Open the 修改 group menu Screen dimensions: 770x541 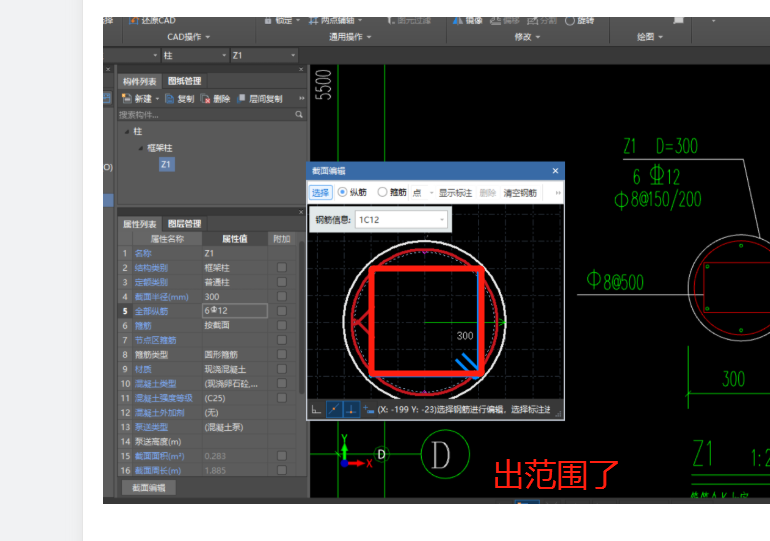(x=527, y=37)
